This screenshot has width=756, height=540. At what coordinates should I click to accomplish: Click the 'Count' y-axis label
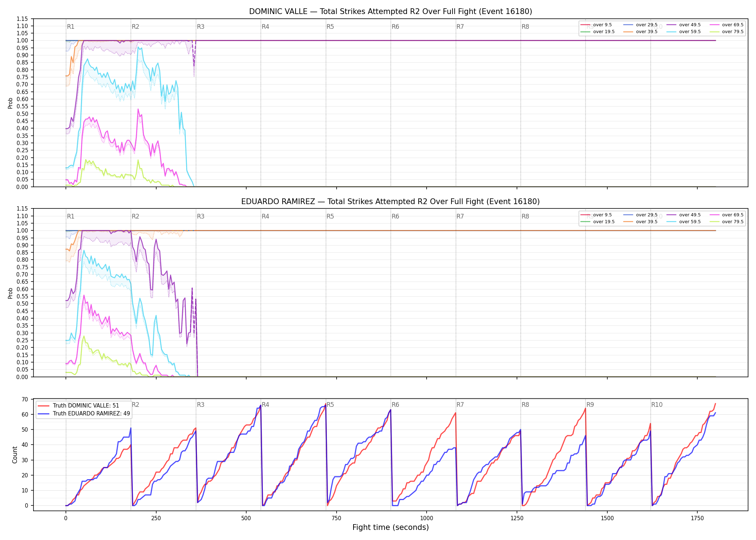point(15,455)
